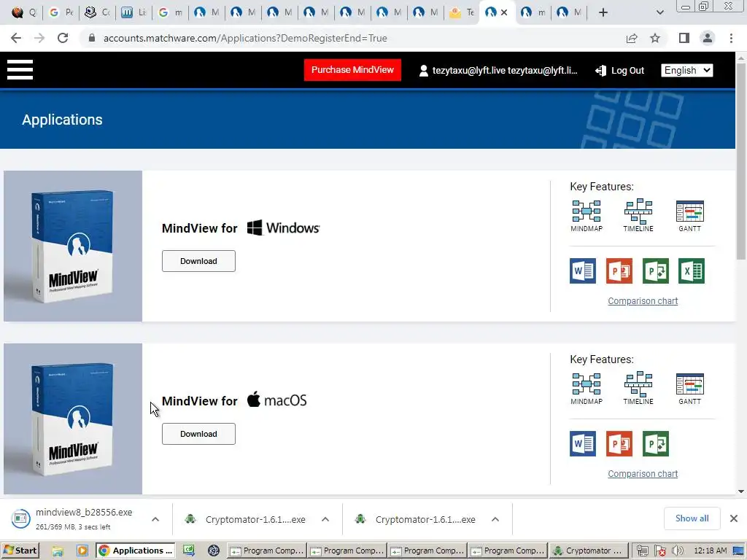Image resolution: width=747 pixels, height=560 pixels.
Task: Click the Project icon in macOS section
Action: pos(656,444)
